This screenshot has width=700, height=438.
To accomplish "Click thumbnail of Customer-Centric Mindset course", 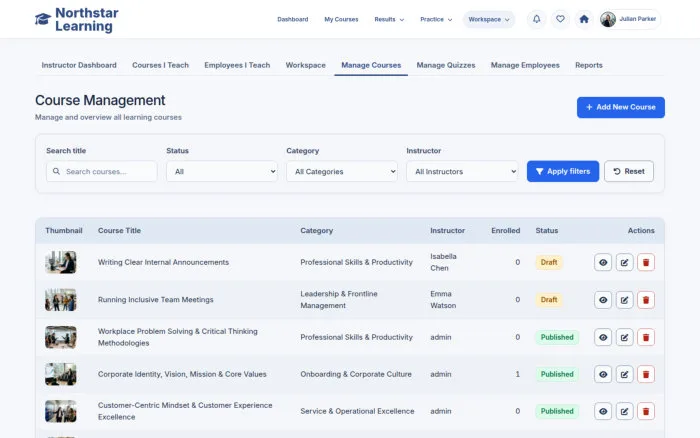I will [61, 412].
